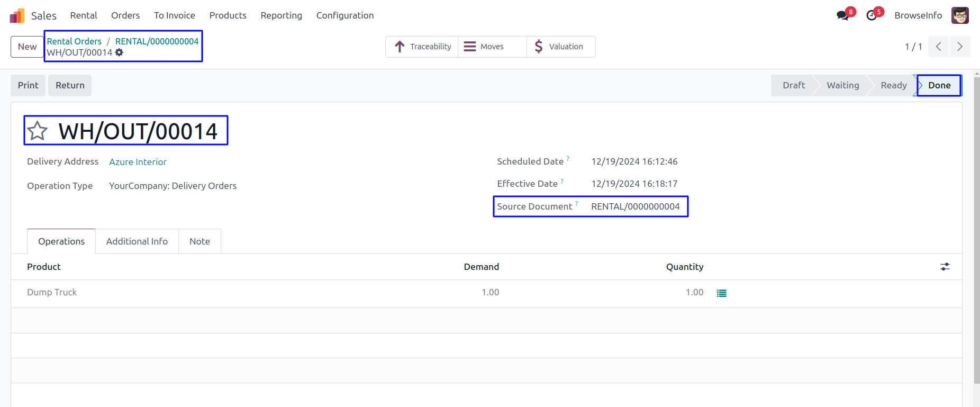980x407 pixels.
Task: Click the gear icon beside WH/OUT/00014
Action: coord(120,52)
